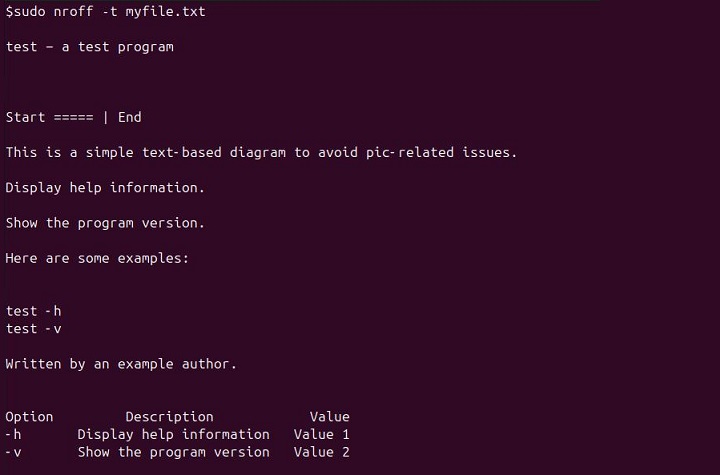Click "Value 1" in the table
Viewport: 720px width, 475px height.
click(x=321, y=434)
